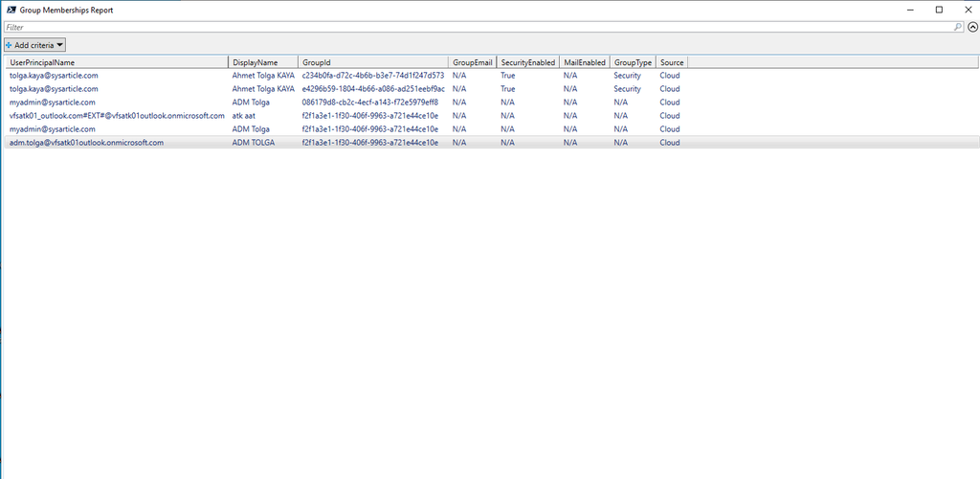This screenshot has width=980, height=479.
Task: Sort by the GroupEmail column header
Action: point(473,62)
